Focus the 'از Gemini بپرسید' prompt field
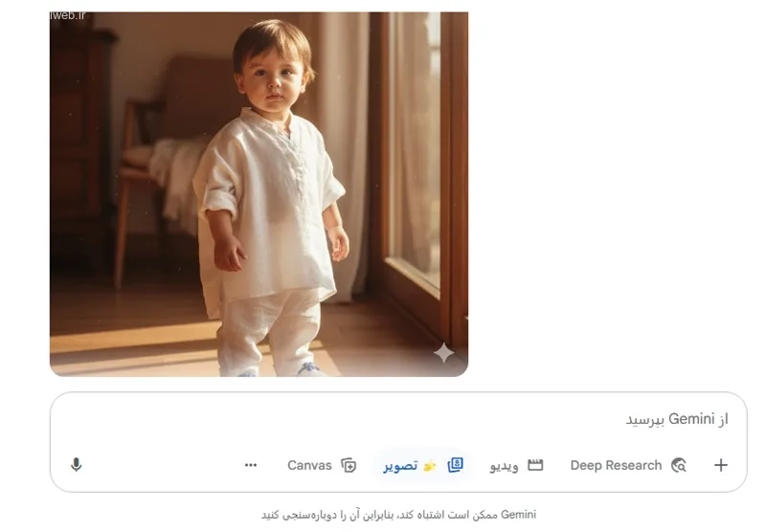This screenshot has height=532, width=766. pyautogui.click(x=398, y=419)
